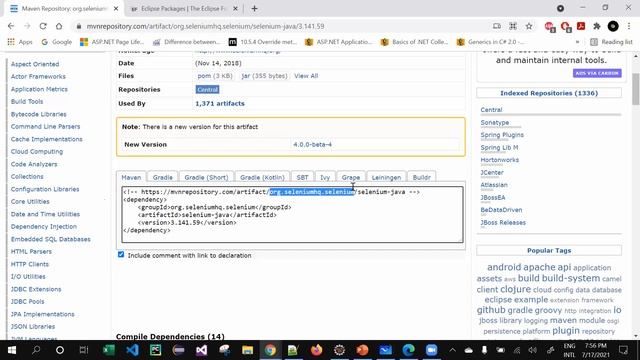Open the pom (3 KB) file link
This screenshot has width=640, height=360.
215,76
